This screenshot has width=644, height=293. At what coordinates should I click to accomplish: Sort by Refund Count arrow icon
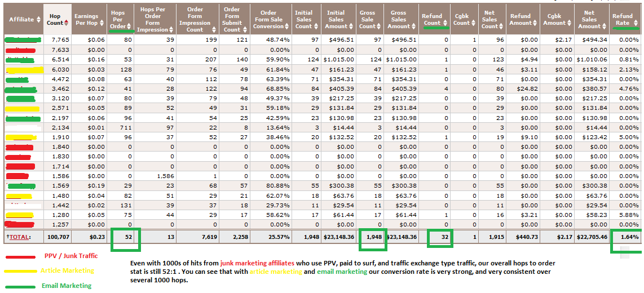(445, 23)
